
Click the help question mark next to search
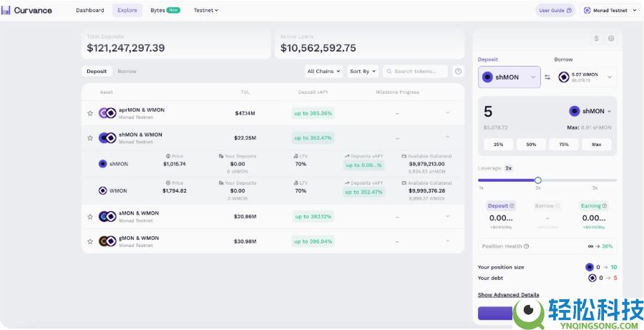(458, 72)
